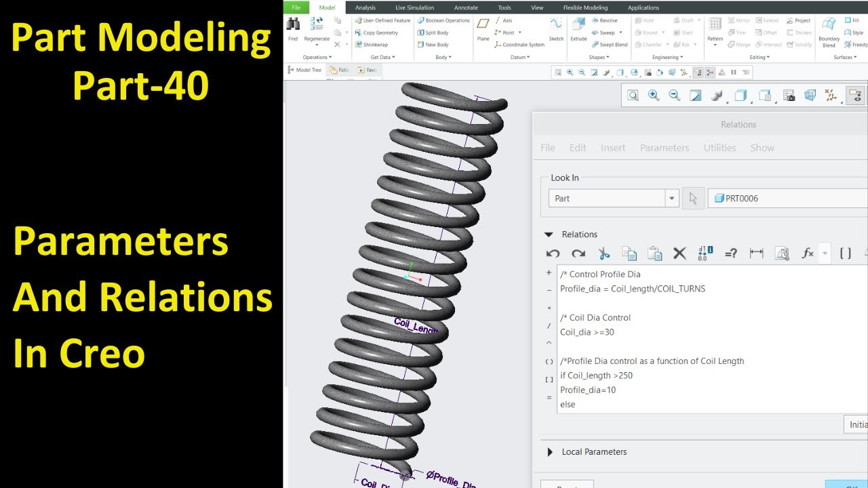Open Boolean Operations
The image size is (868, 488).
click(443, 20)
